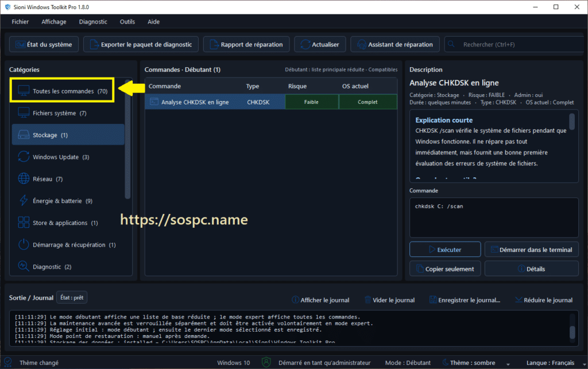Click the globe icon beside Réseau

(24, 178)
